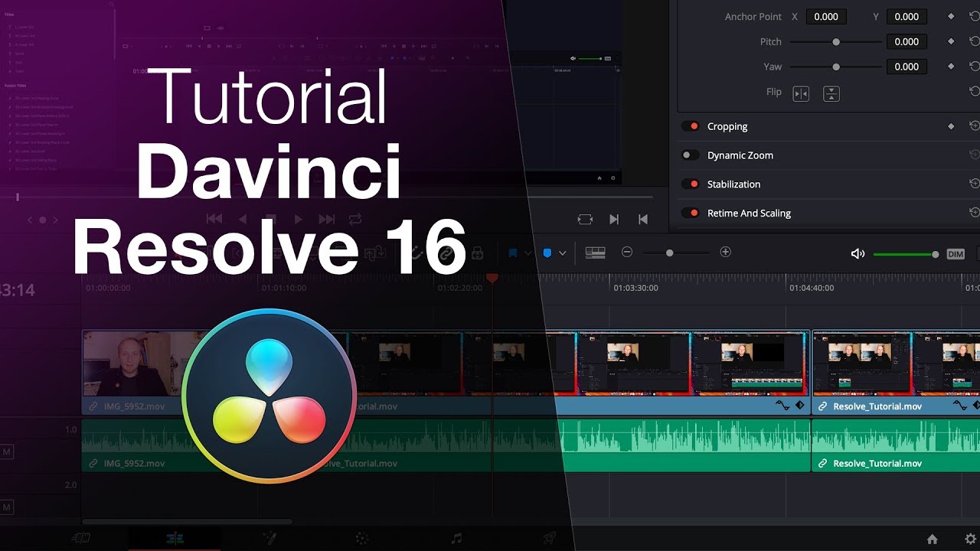Add keyframe for Yaw
Viewport: 980px width, 551px height.
[951, 67]
